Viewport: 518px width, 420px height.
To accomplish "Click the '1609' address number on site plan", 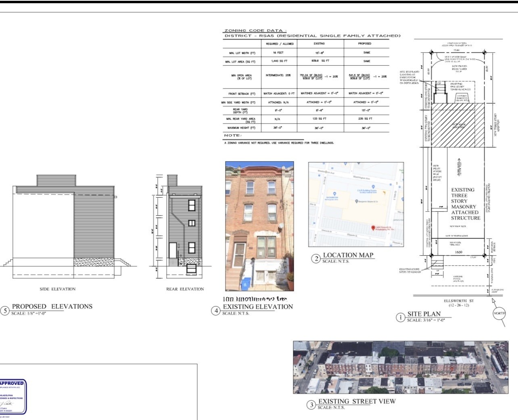I will point(458,253).
